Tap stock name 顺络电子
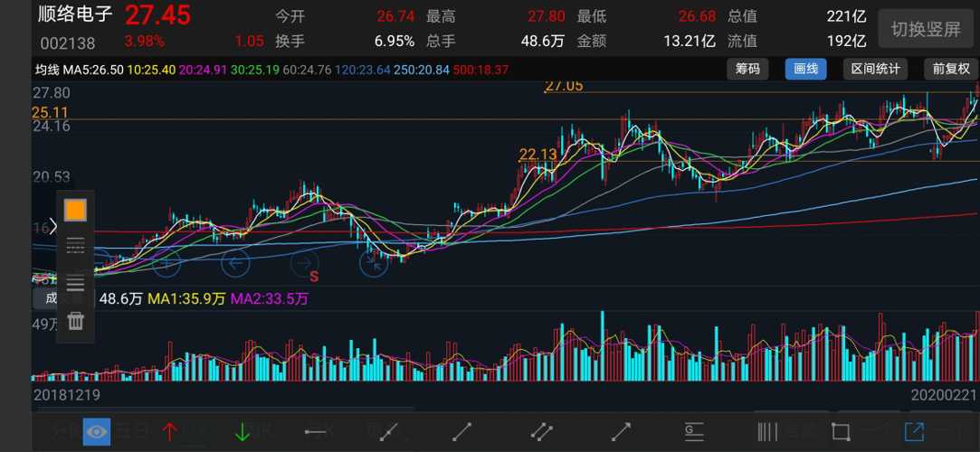This screenshot has width=980, height=452. pyautogui.click(x=75, y=15)
